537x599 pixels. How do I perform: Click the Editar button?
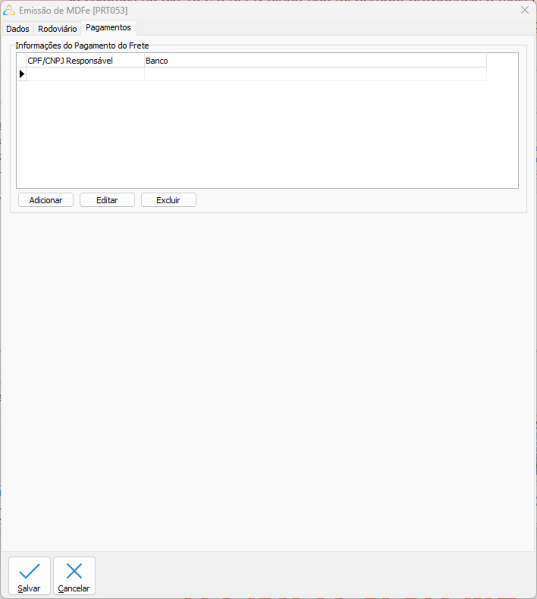click(x=107, y=200)
